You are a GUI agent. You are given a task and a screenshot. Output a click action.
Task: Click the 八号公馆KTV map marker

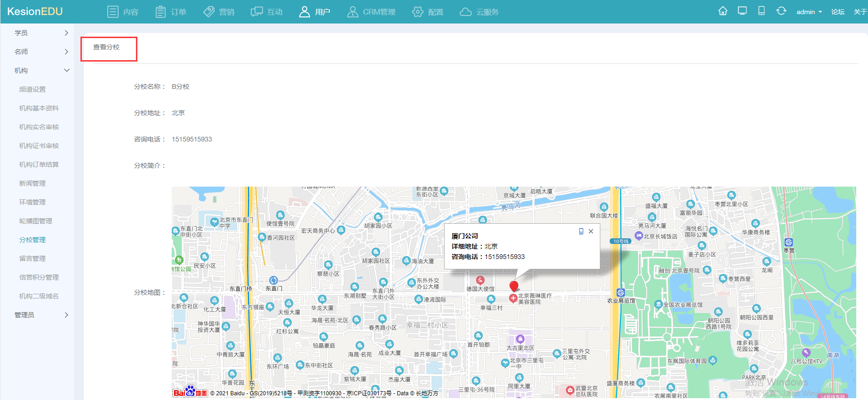coord(806,352)
